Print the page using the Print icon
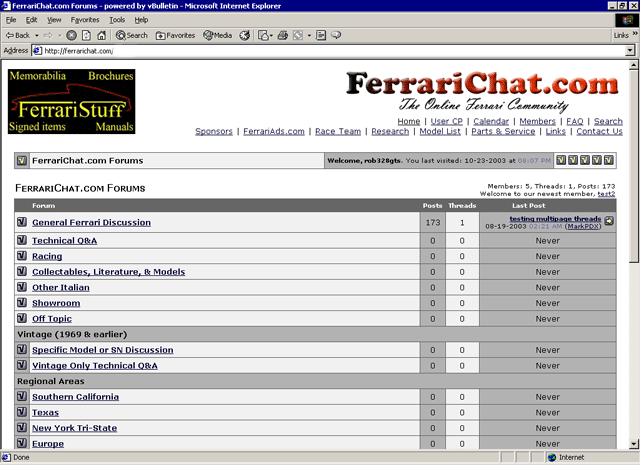The image size is (640, 465). pyautogui.click(x=282, y=36)
